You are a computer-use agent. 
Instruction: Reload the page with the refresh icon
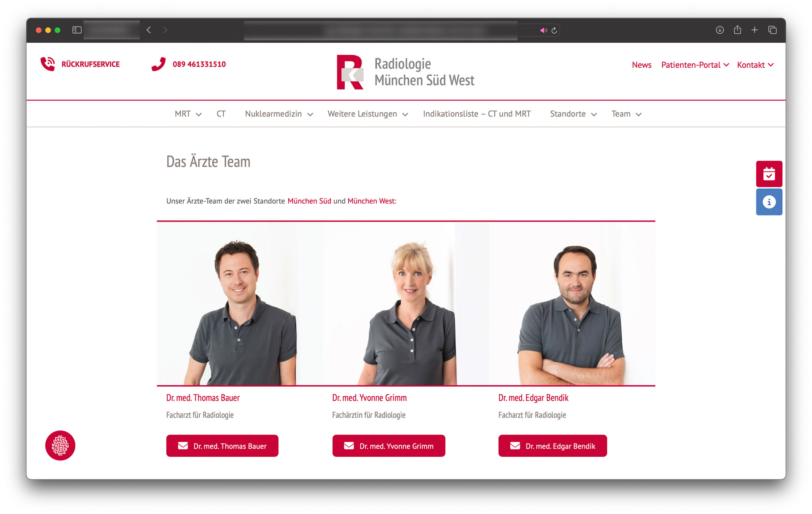point(554,30)
